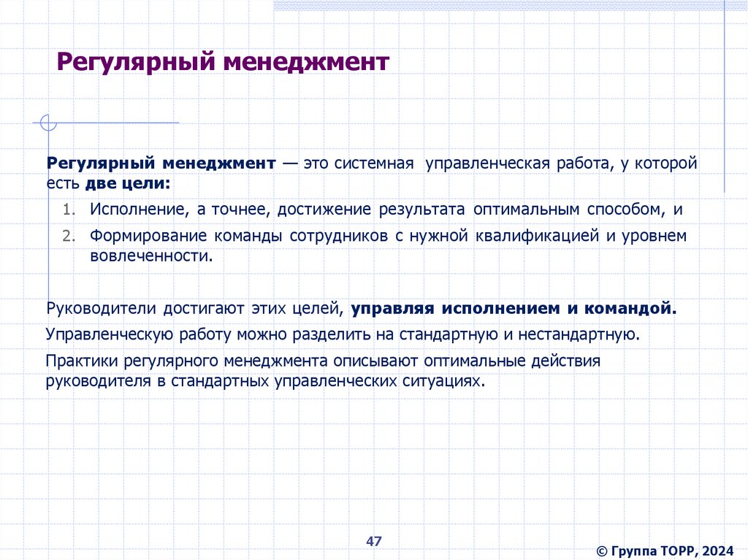The image size is (748, 560).
Task: Click the copyright '© Группа ТОРР, 2024'
Action: 665,551
